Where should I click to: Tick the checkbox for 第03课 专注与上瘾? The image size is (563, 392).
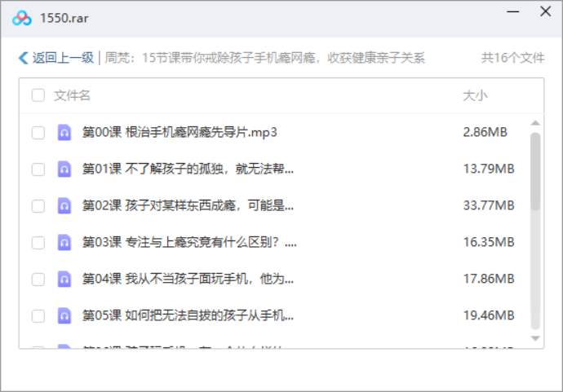point(38,242)
